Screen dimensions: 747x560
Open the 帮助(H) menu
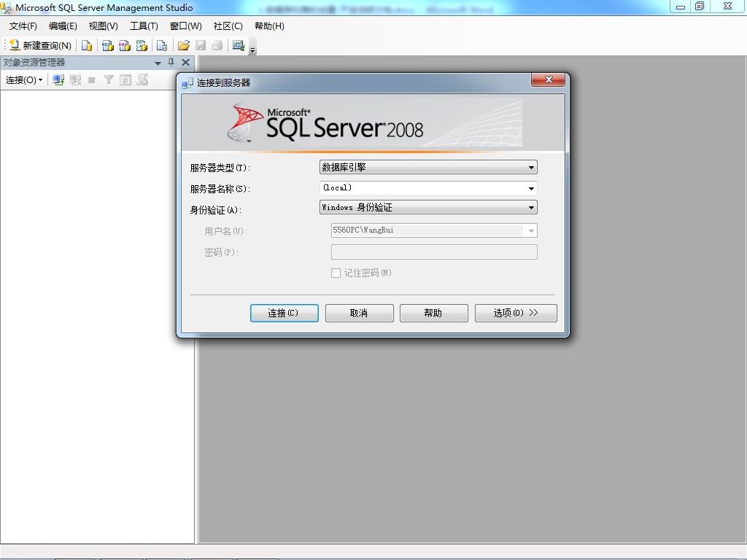[269, 26]
